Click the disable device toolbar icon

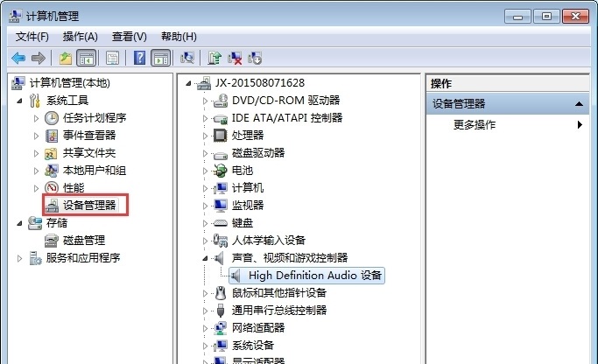point(255,59)
